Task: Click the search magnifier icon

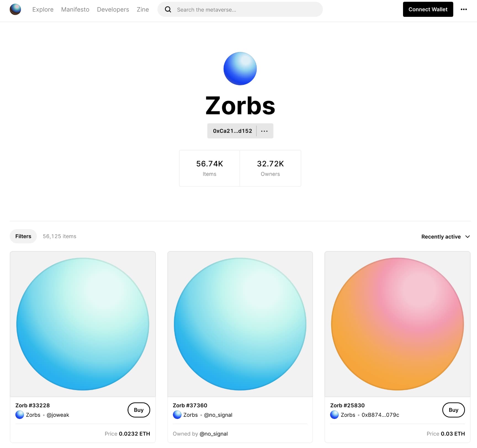Action: click(x=168, y=9)
